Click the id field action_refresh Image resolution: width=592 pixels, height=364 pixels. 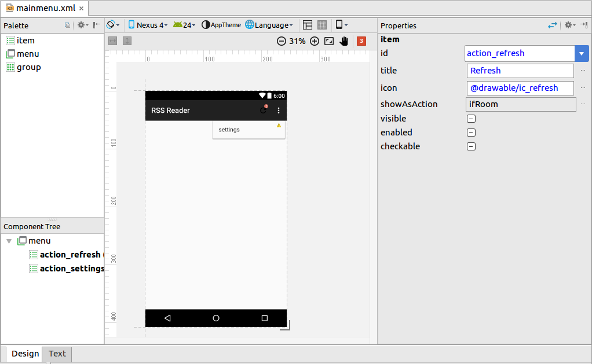520,54
